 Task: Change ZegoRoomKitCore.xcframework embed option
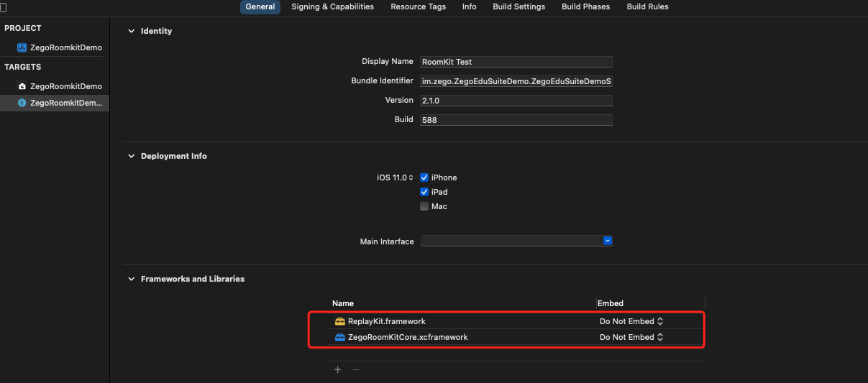click(x=631, y=337)
